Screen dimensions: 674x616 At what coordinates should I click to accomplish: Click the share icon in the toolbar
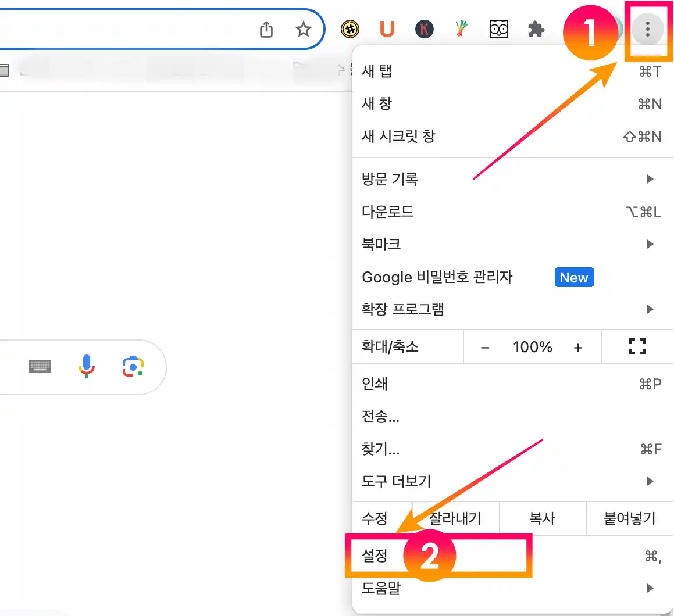[266, 29]
